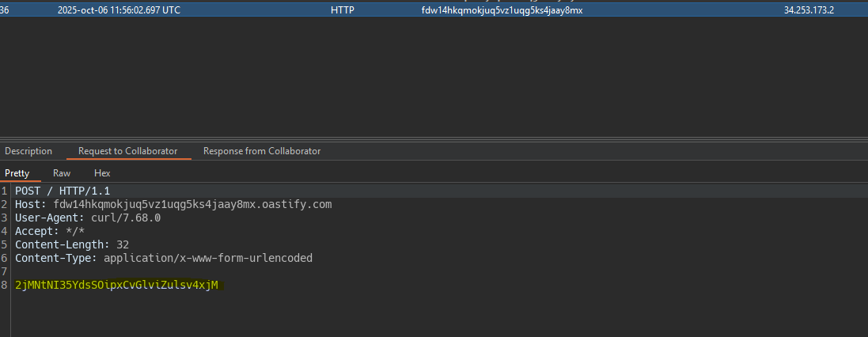The width and height of the screenshot is (868, 337).
Task: Click the HTTP type cell in the row
Action: (x=343, y=10)
